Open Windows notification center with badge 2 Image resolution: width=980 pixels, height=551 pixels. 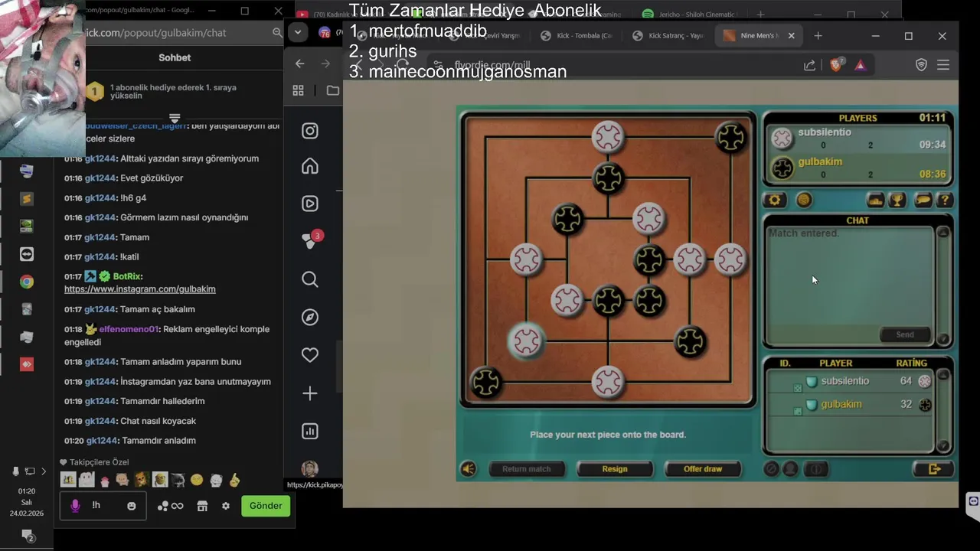(27, 536)
